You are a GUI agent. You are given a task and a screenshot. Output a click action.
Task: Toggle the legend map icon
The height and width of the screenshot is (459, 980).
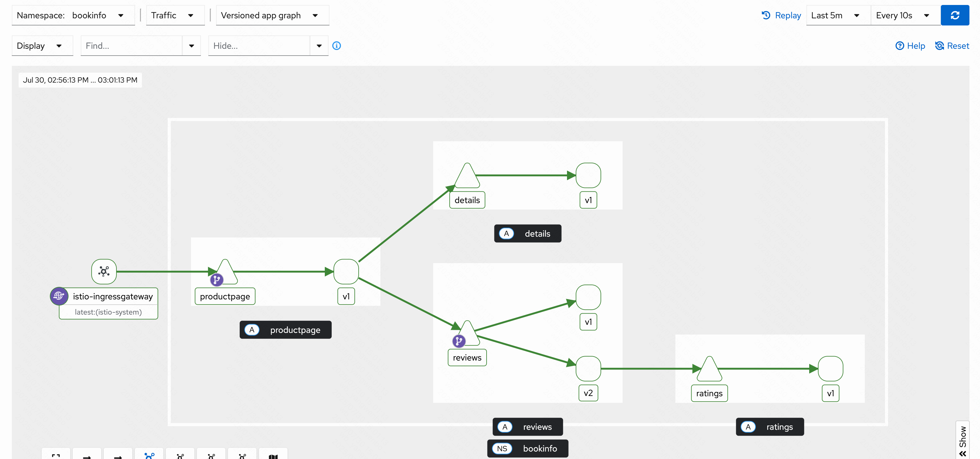pyautogui.click(x=273, y=456)
